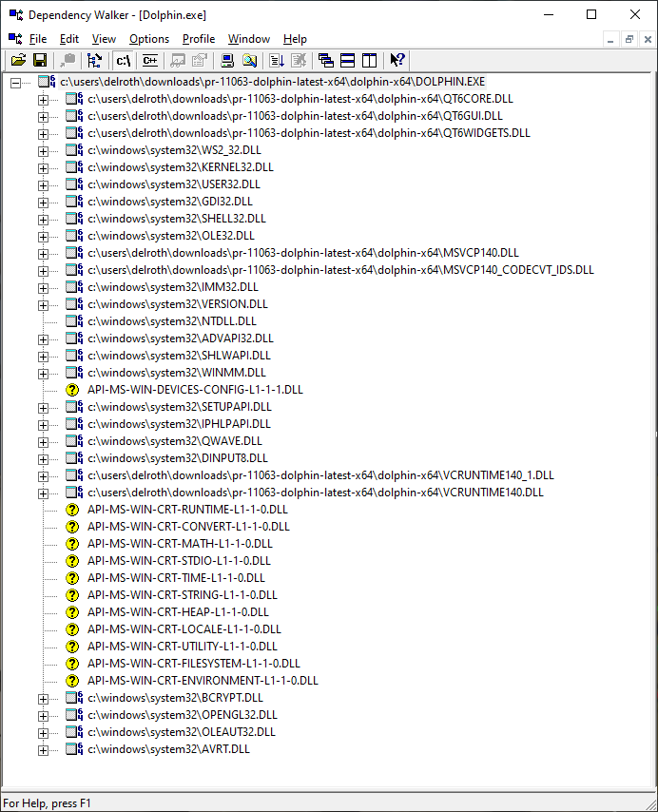This screenshot has width=658, height=812.
Task: Expand the AVRT.DLL node
Action: pyautogui.click(x=44, y=750)
